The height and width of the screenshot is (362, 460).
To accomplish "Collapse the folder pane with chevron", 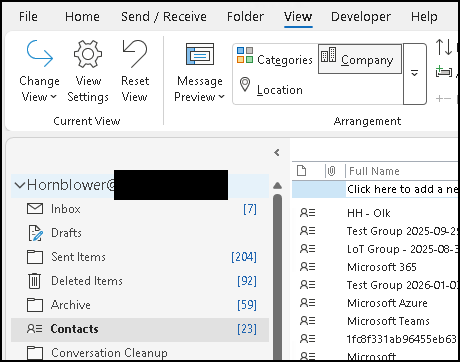I will click(x=277, y=153).
